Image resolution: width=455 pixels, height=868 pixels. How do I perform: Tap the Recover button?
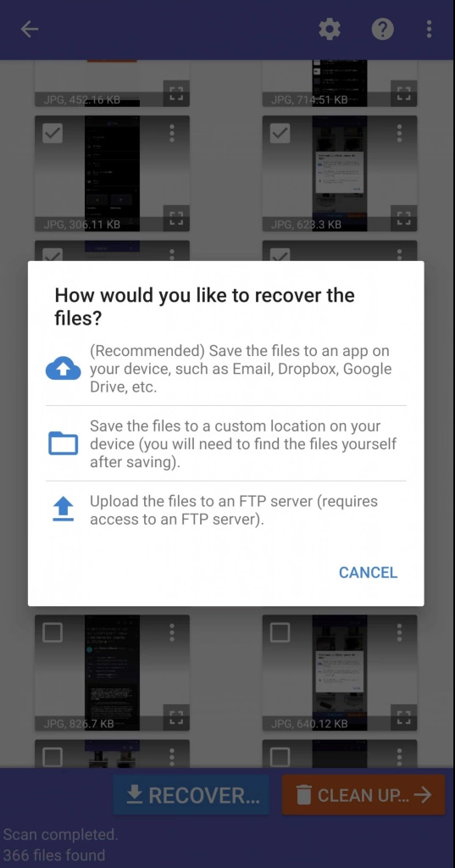[x=191, y=795]
